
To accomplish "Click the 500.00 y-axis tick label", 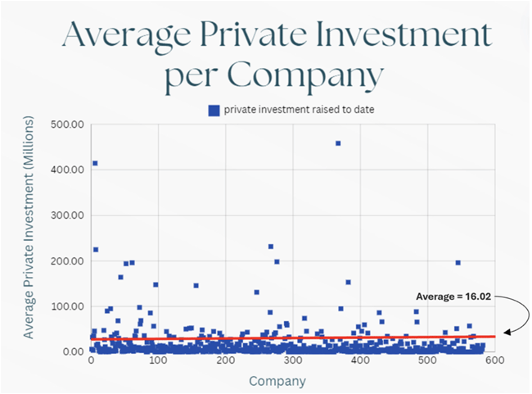I will pos(68,125).
